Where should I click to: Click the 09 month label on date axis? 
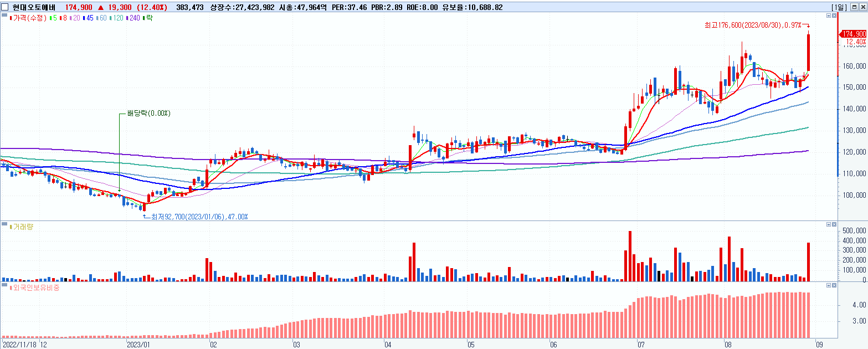point(820,345)
